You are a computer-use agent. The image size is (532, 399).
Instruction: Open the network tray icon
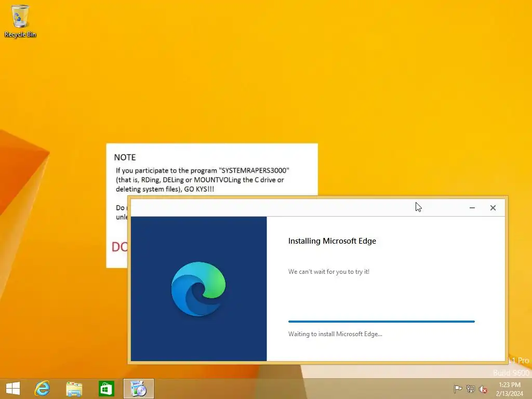pos(471,389)
